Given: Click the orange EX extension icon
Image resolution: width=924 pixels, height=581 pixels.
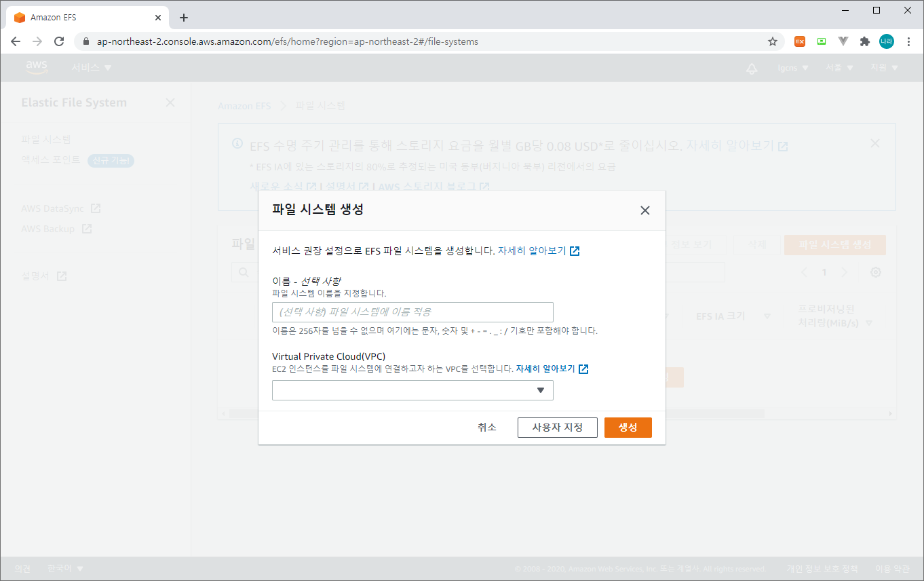Looking at the screenshot, I should [x=800, y=41].
